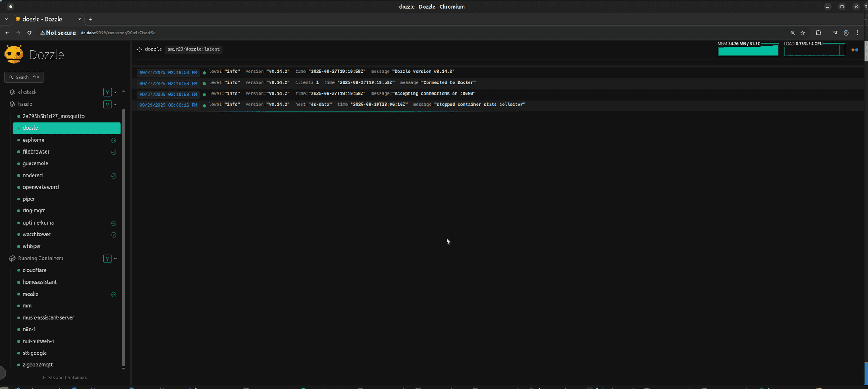The height and width of the screenshot is (389, 868).
Task: Open merged logs for the hassio stack
Action: pyautogui.click(x=107, y=105)
